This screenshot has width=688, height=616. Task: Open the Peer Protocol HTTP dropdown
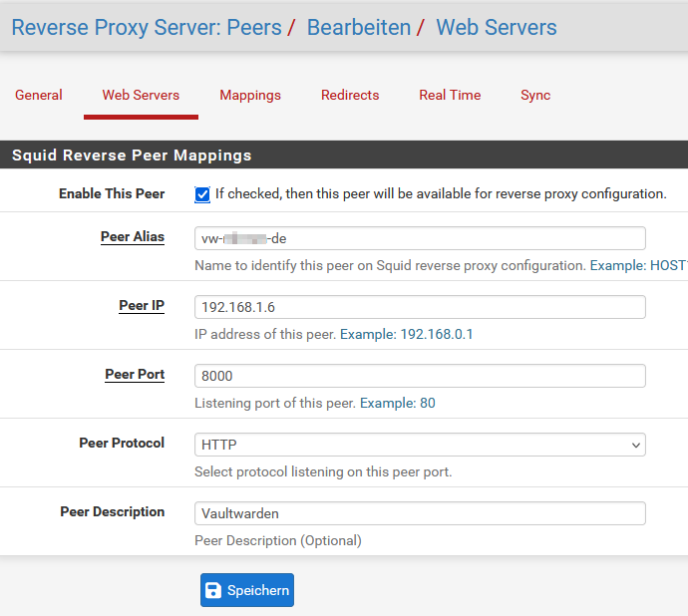(x=420, y=445)
